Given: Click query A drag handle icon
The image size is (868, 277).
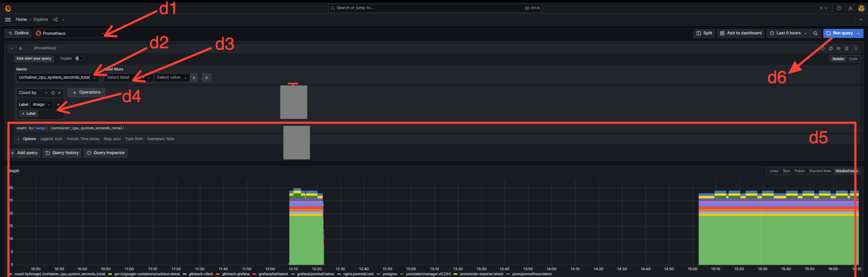Looking at the screenshot, I should point(856,48).
